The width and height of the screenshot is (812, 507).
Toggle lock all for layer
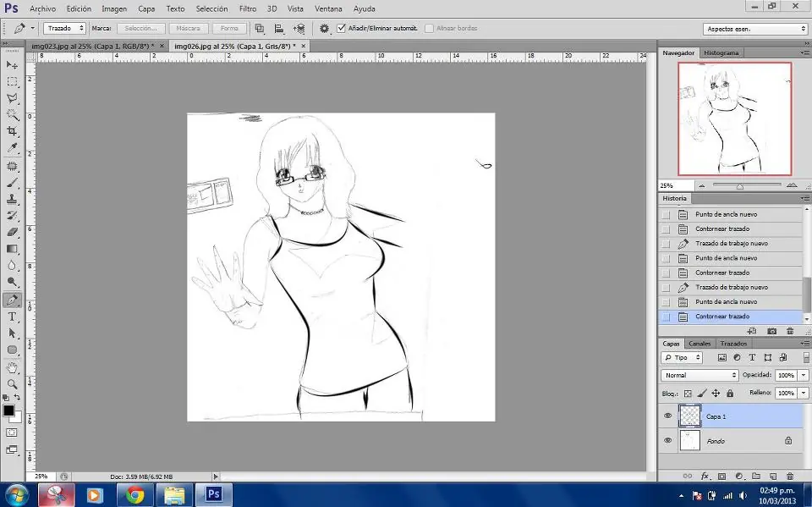[x=730, y=394]
